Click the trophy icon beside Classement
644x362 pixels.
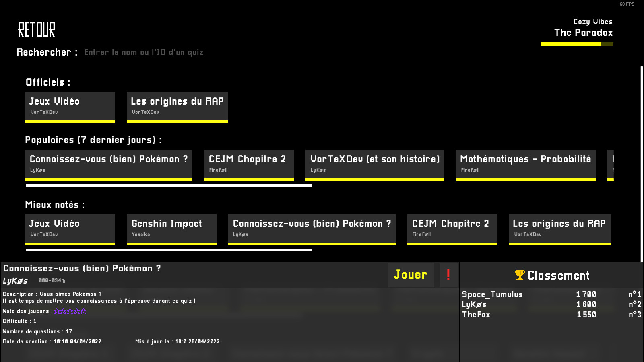point(519,275)
